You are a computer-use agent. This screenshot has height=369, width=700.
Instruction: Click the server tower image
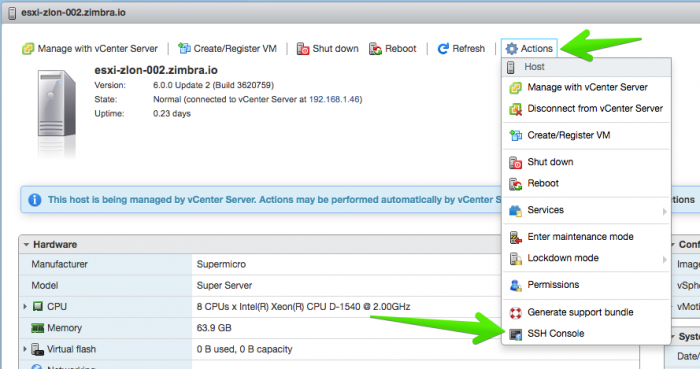[56, 104]
